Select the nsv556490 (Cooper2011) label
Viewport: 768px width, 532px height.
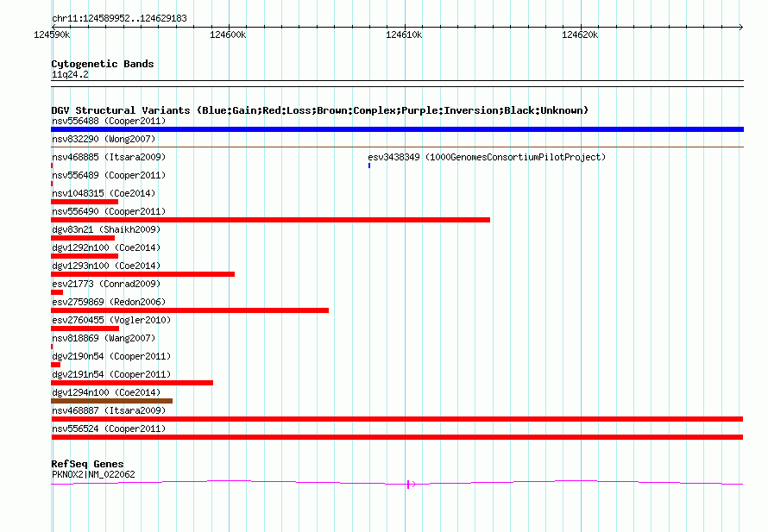[109, 211]
